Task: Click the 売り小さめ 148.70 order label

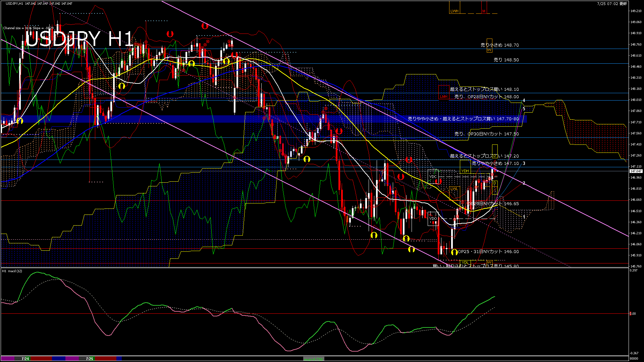Action: 499,45
